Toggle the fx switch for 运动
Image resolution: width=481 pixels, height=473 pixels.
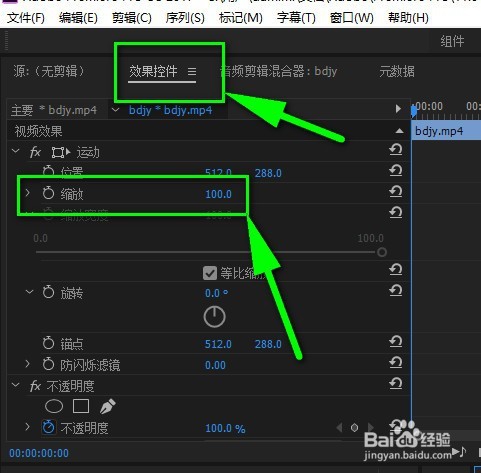[35, 152]
